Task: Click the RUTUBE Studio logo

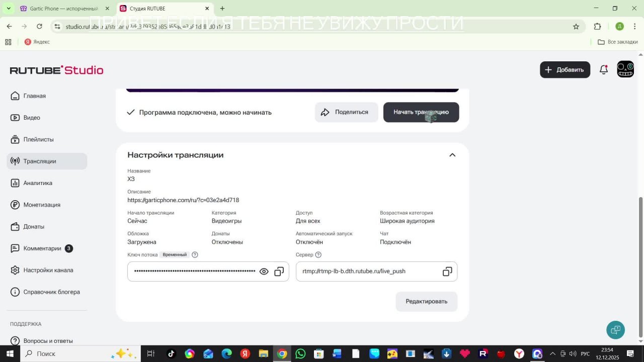Action: pyautogui.click(x=56, y=70)
